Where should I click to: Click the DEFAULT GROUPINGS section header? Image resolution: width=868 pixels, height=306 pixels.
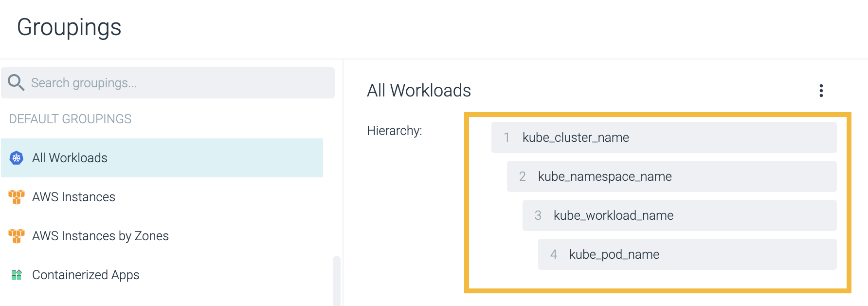[70, 119]
